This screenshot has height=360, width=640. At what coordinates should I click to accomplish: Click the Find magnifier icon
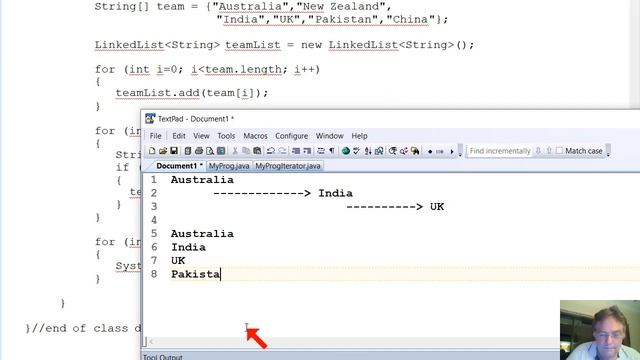(x=393, y=151)
